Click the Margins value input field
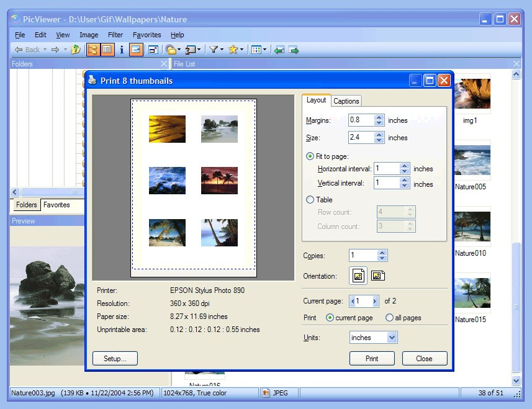This screenshot has height=409, width=532. 361,120
